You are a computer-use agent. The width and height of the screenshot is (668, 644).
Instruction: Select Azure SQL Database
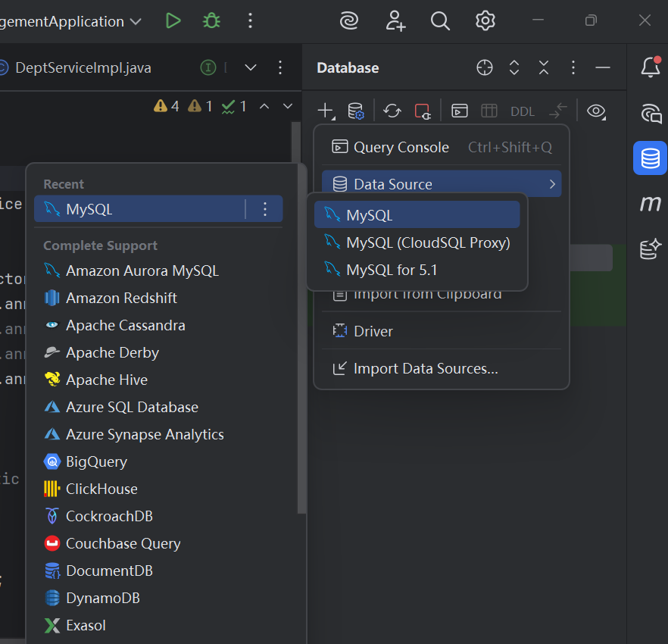point(158,407)
